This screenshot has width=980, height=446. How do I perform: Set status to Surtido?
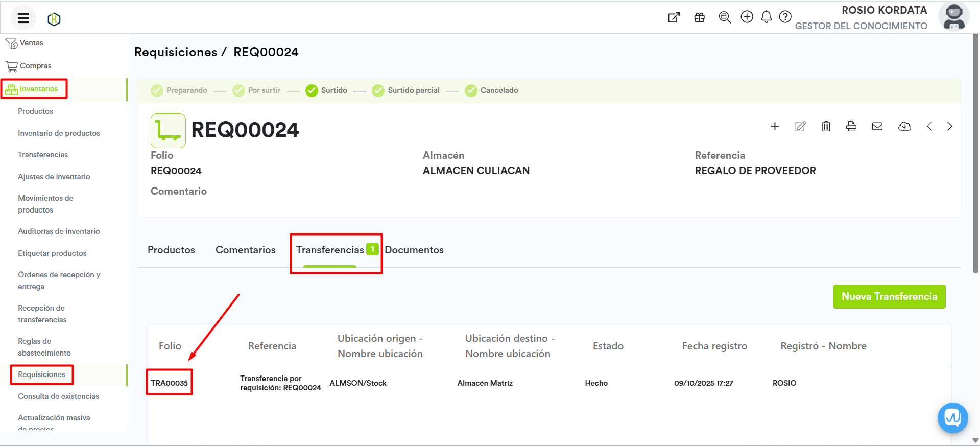tap(326, 90)
